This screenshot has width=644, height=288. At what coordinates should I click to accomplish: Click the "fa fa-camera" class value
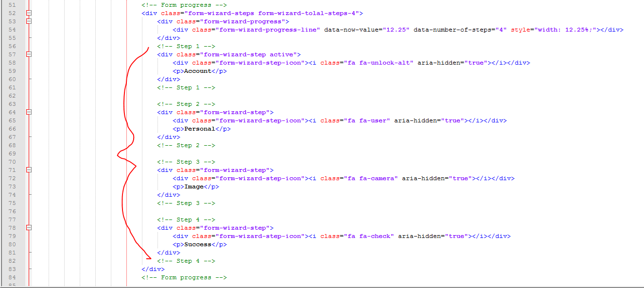(371, 178)
